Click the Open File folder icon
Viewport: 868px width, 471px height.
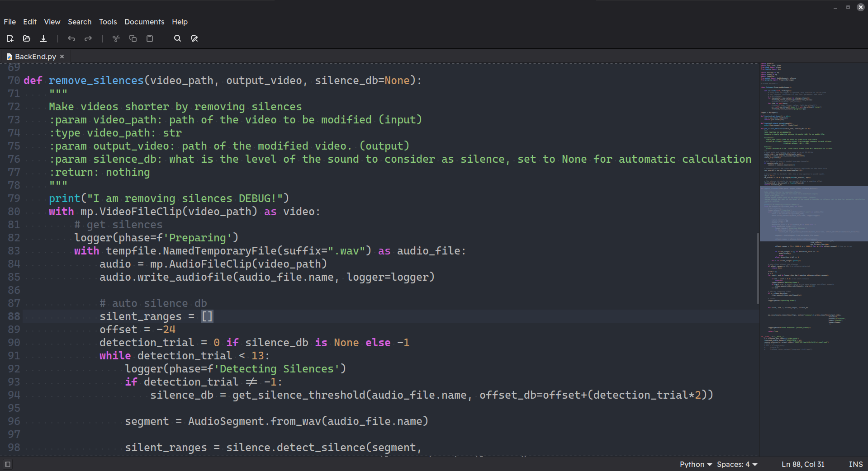(27, 38)
